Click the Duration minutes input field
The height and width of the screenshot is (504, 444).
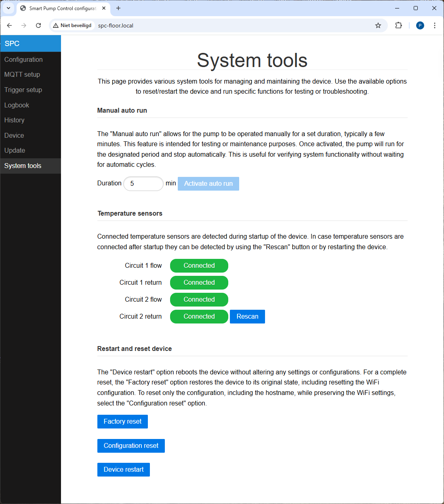click(143, 183)
